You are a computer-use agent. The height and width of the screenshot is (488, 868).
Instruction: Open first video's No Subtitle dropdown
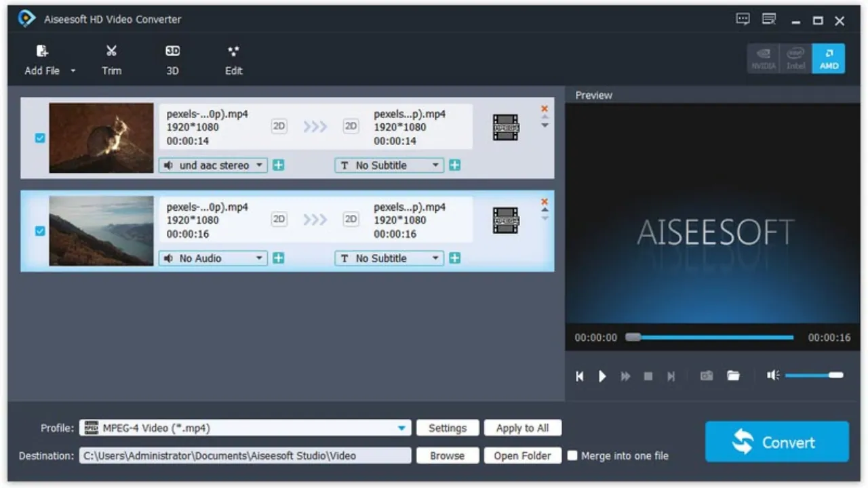pos(389,165)
